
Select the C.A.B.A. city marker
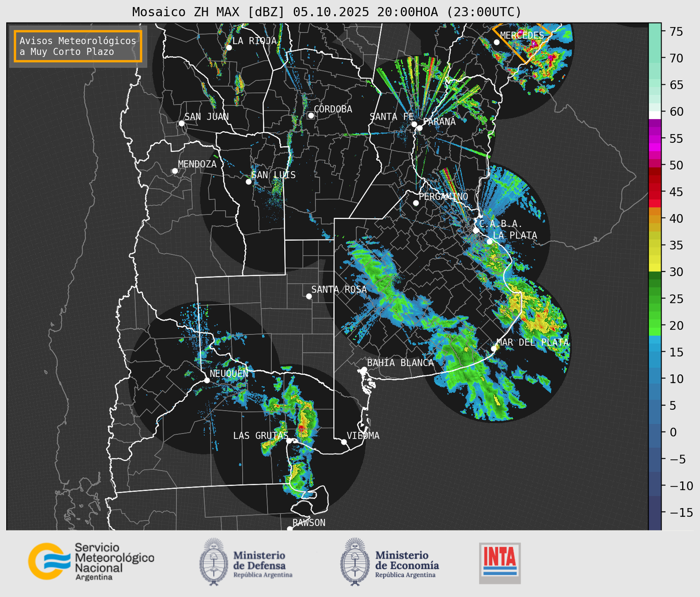click(476, 230)
